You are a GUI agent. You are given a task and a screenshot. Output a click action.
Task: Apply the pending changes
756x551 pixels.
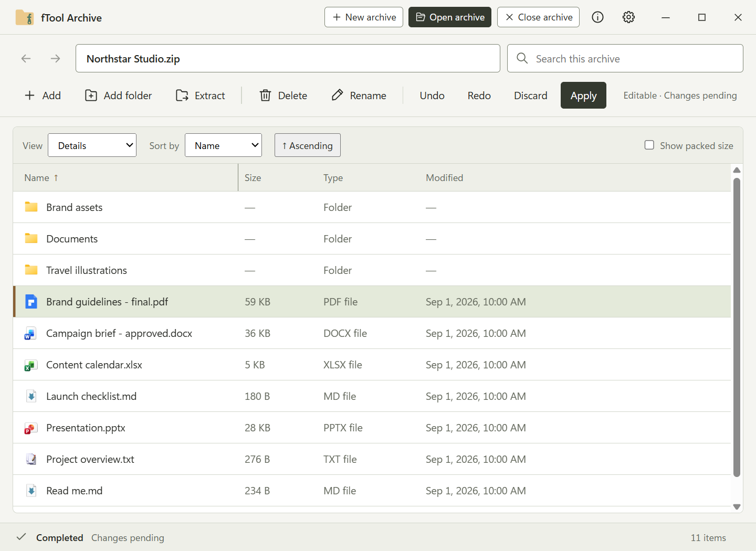(583, 96)
